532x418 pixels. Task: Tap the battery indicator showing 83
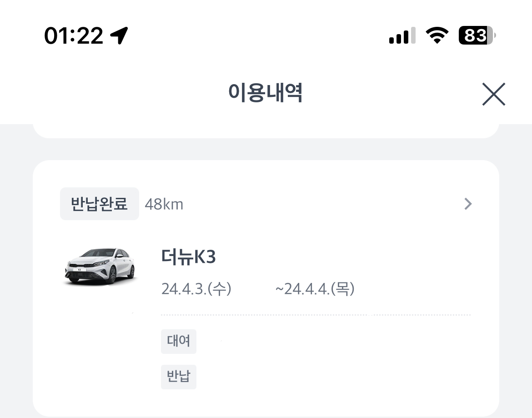point(477,35)
